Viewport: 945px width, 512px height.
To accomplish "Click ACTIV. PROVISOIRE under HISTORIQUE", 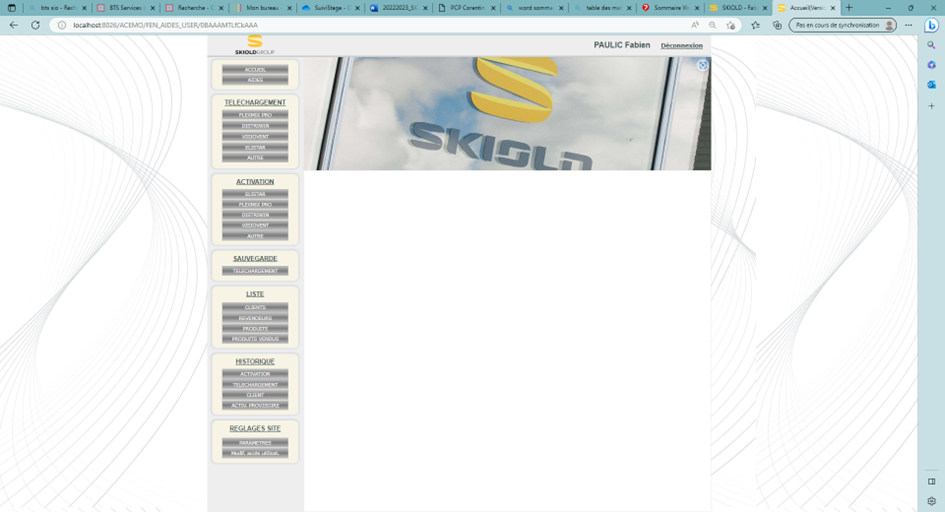I will click(255, 406).
